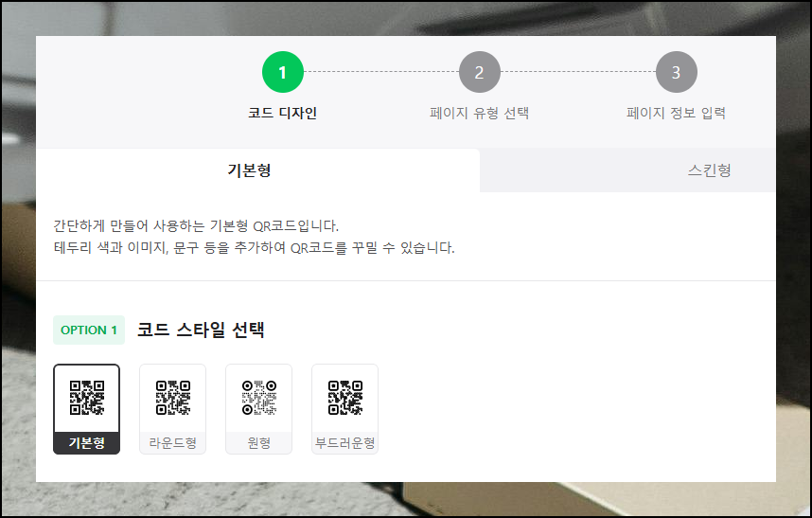
Task: Select the 부드러운형 QR code style
Action: (x=344, y=409)
